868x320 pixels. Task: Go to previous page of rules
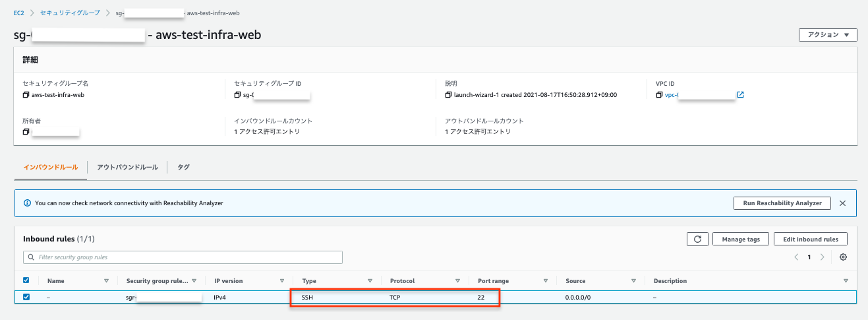point(796,257)
